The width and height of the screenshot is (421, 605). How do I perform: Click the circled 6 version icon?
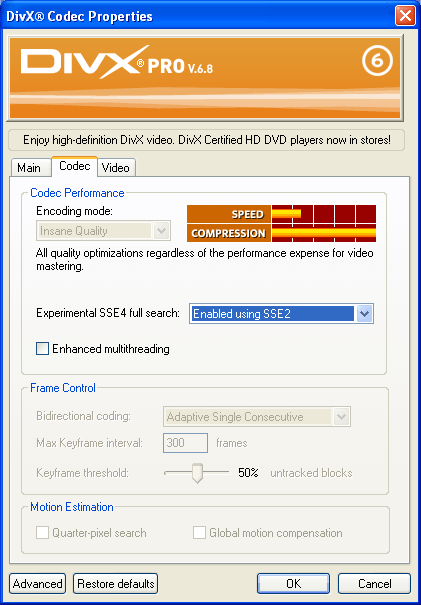coord(377,61)
